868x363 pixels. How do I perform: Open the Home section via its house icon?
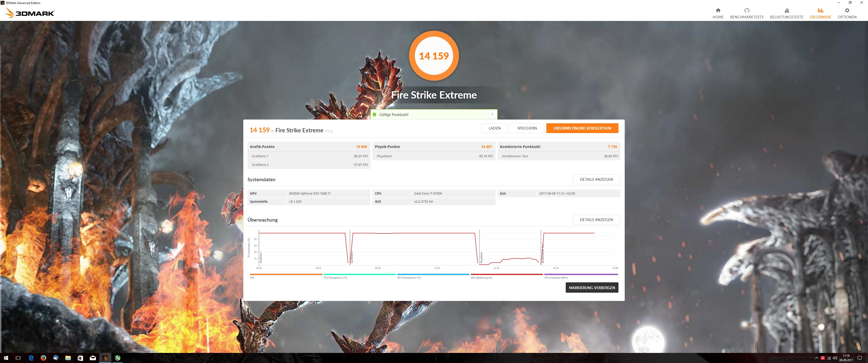point(718,10)
